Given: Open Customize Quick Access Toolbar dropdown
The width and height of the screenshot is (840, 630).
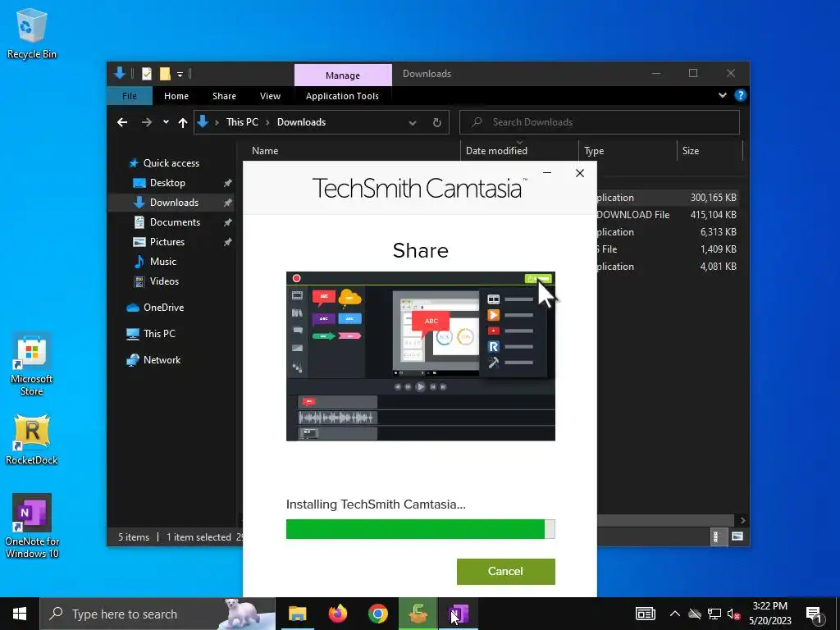Looking at the screenshot, I should [180, 75].
